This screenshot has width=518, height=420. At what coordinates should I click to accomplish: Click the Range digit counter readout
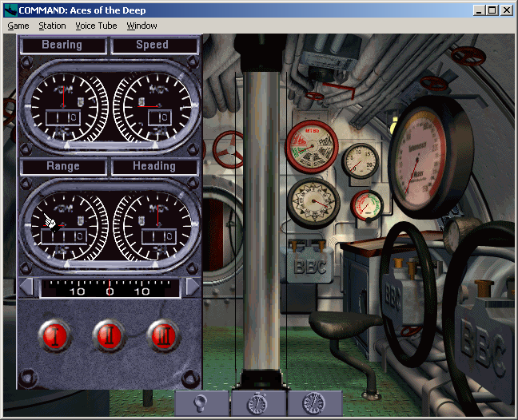tap(64, 236)
